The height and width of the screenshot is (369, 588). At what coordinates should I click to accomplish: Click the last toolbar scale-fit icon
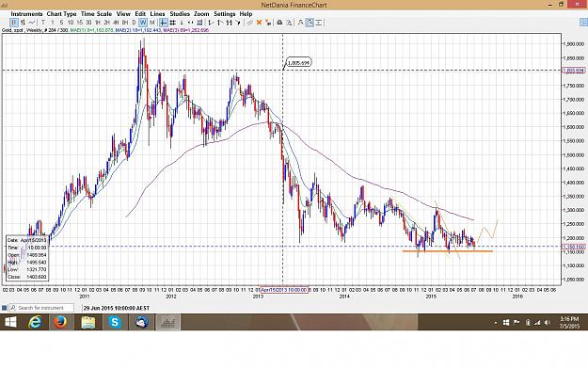318,23
